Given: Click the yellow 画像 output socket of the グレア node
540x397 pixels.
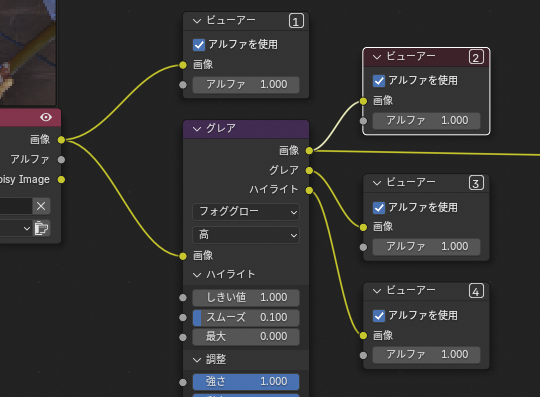Looking at the screenshot, I should [x=309, y=150].
